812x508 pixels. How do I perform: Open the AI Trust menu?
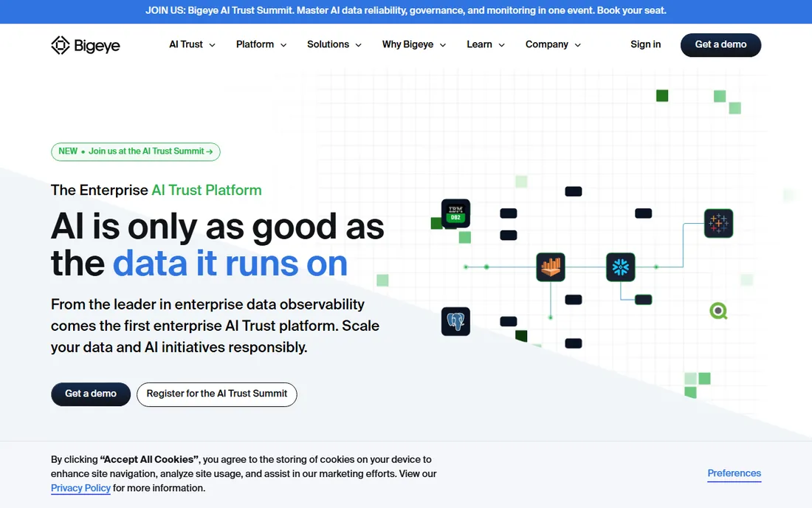click(x=192, y=44)
